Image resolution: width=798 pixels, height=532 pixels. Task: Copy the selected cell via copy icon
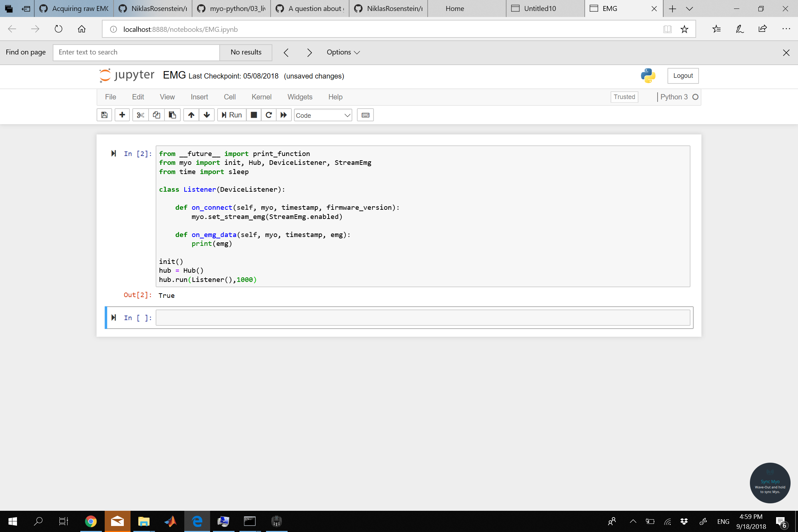click(x=156, y=115)
